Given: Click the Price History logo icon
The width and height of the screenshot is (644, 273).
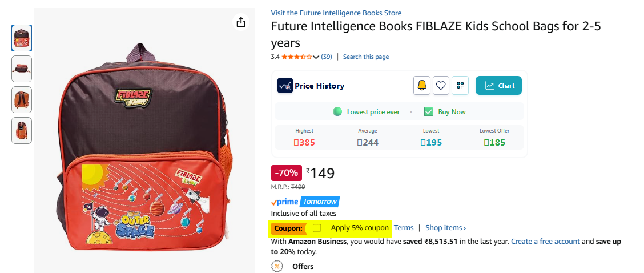Looking at the screenshot, I should point(285,86).
